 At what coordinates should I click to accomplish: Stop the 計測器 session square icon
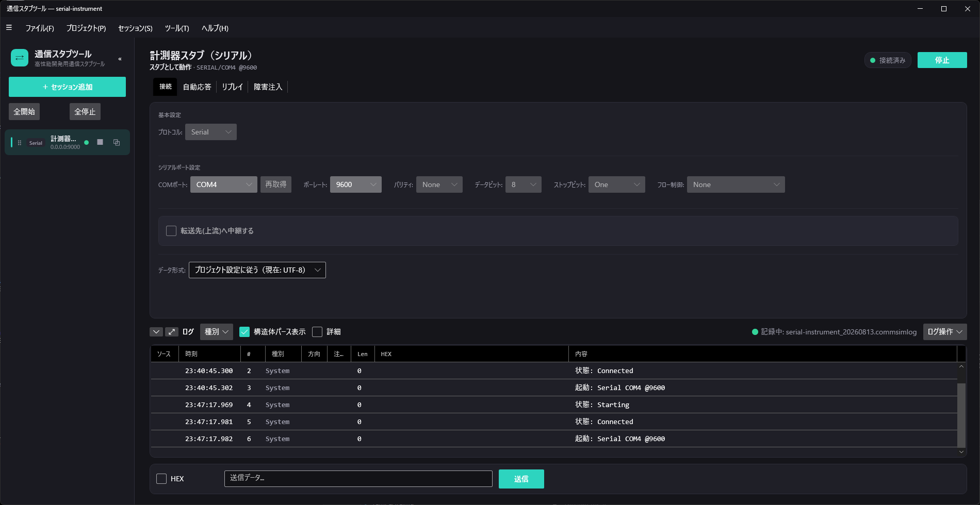click(100, 142)
